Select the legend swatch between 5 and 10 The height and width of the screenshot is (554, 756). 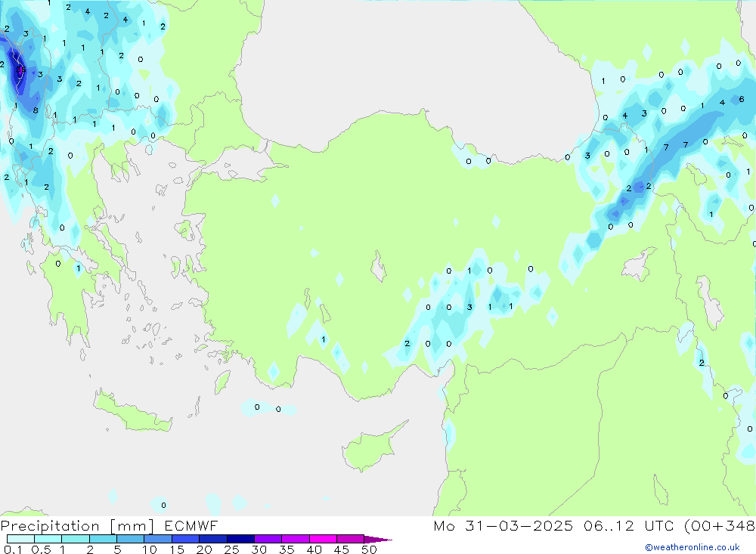pyautogui.click(x=131, y=539)
